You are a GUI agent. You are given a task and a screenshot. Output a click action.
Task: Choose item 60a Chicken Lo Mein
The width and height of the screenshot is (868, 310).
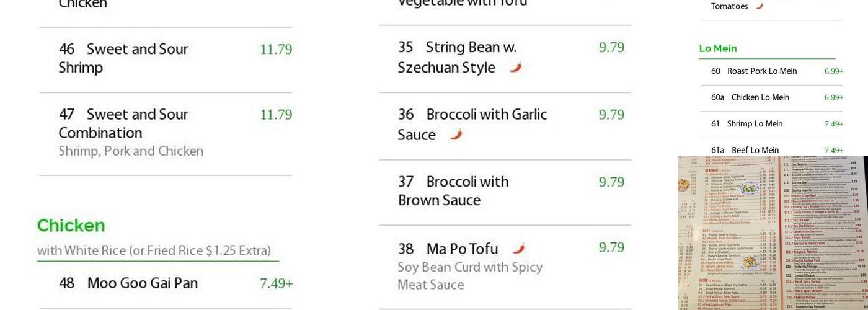750,97
